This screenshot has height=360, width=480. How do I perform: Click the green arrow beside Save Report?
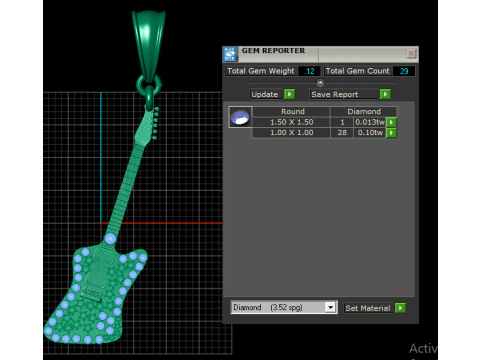pyautogui.click(x=385, y=94)
